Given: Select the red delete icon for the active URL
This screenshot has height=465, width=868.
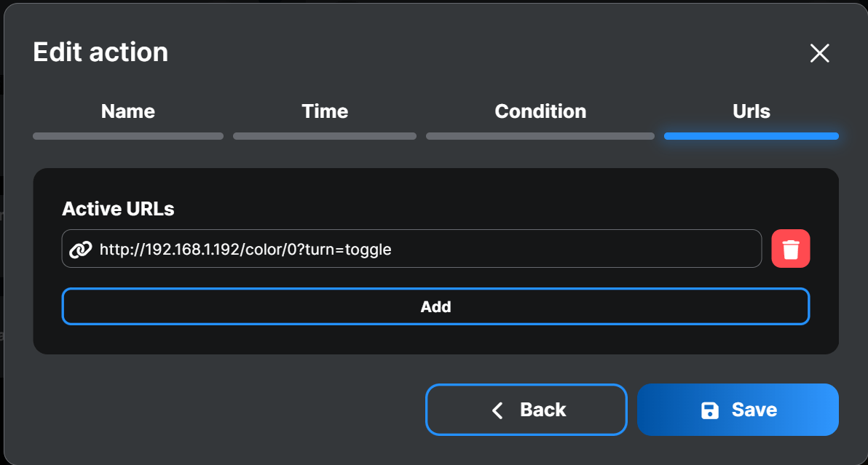Looking at the screenshot, I should coord(791,248).
